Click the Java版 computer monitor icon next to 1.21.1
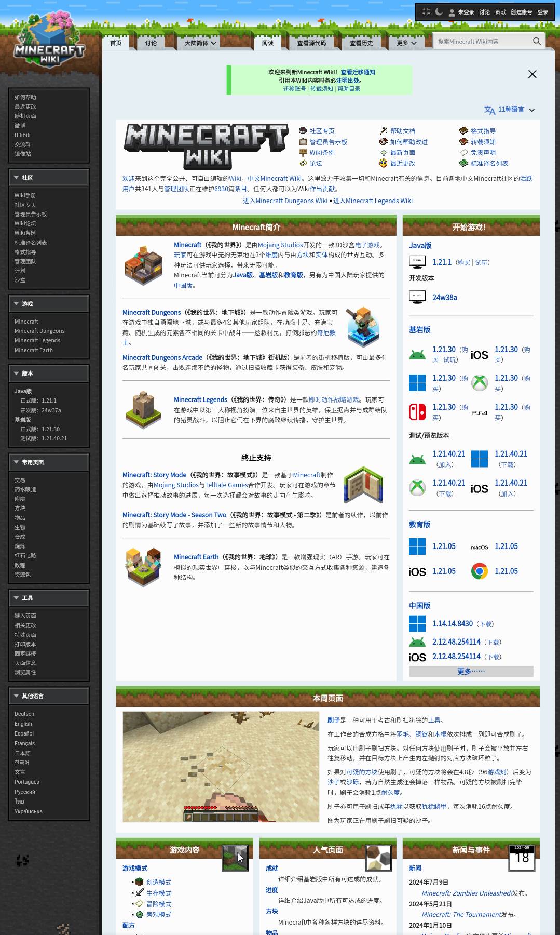The width and height of the screenshot is (560, 935). pyautogui.click(x=417, y=262)
